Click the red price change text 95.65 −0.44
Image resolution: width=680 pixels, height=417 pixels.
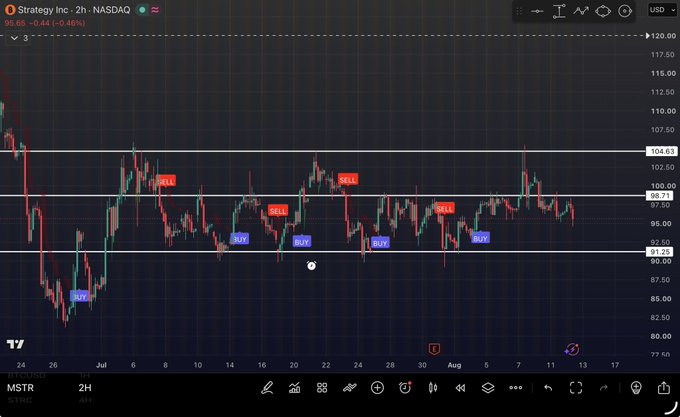pyautogui.click(x=45, y=23)
